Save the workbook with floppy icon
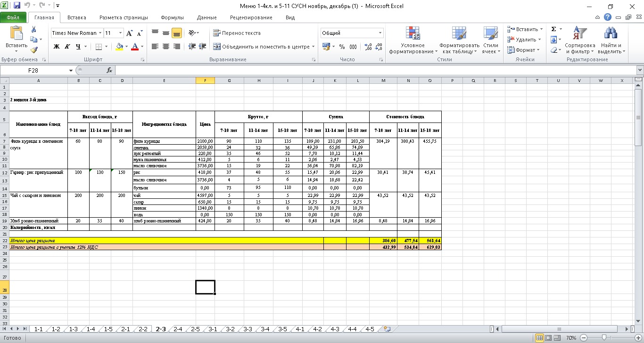This screenshot has width=644, height=343. point(17,6)
